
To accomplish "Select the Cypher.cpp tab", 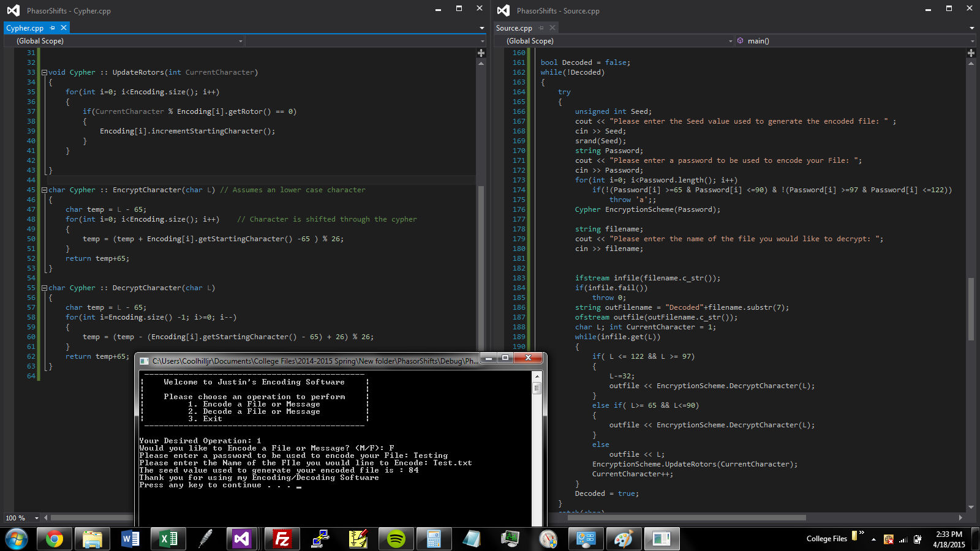I will (25, 28).
